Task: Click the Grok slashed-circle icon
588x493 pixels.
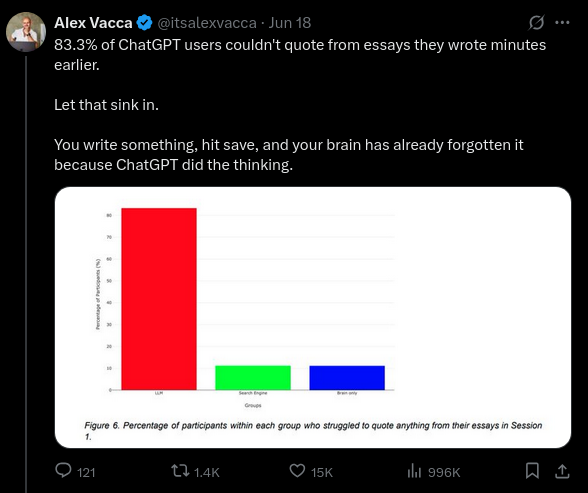Action: click(536, 22)
